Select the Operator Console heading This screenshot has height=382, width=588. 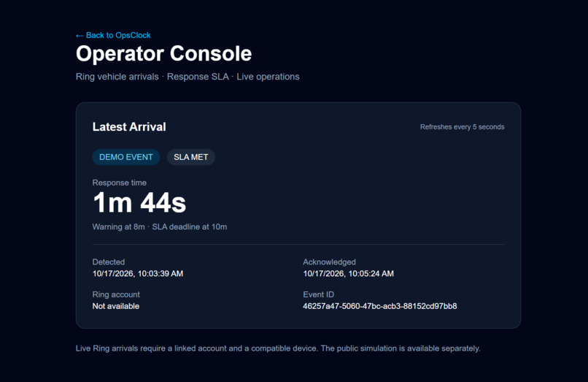[x=163, y=53]
